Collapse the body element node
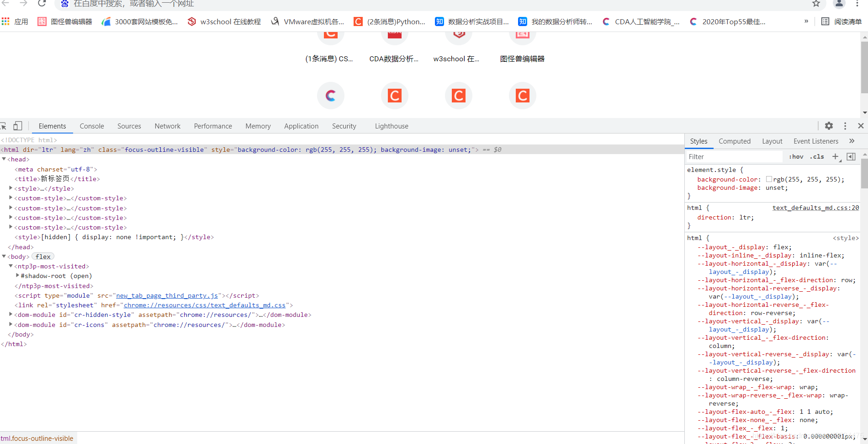868x444 pixels. coord(4,257)
